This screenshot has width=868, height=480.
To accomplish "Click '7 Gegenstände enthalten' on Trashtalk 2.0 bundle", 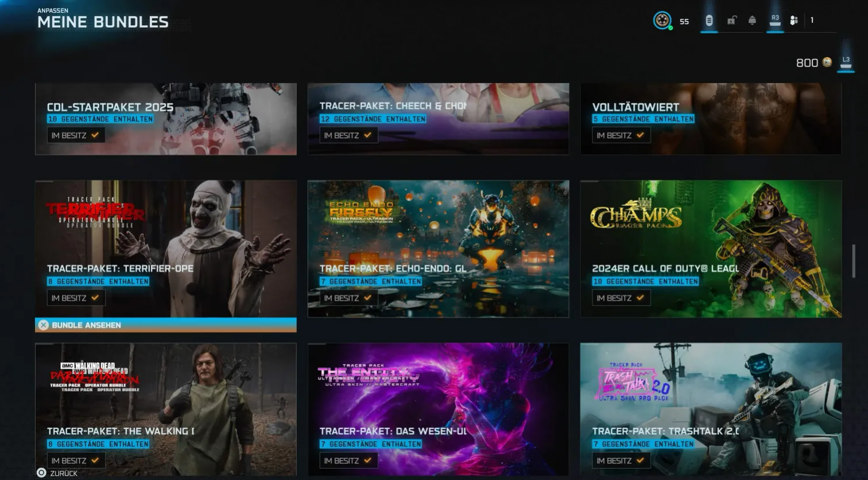I will (x=644, y=444).
